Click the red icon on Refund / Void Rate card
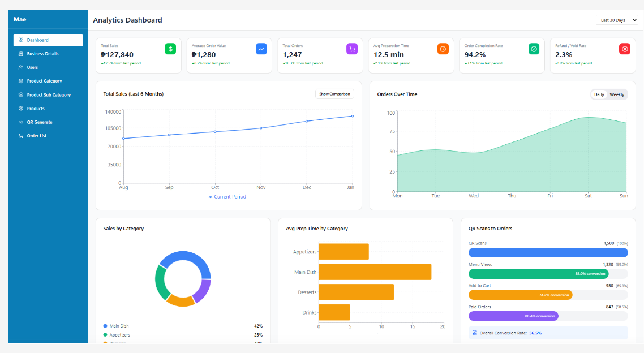The width and height of the screenshot is (644, 353). [625, 49]
